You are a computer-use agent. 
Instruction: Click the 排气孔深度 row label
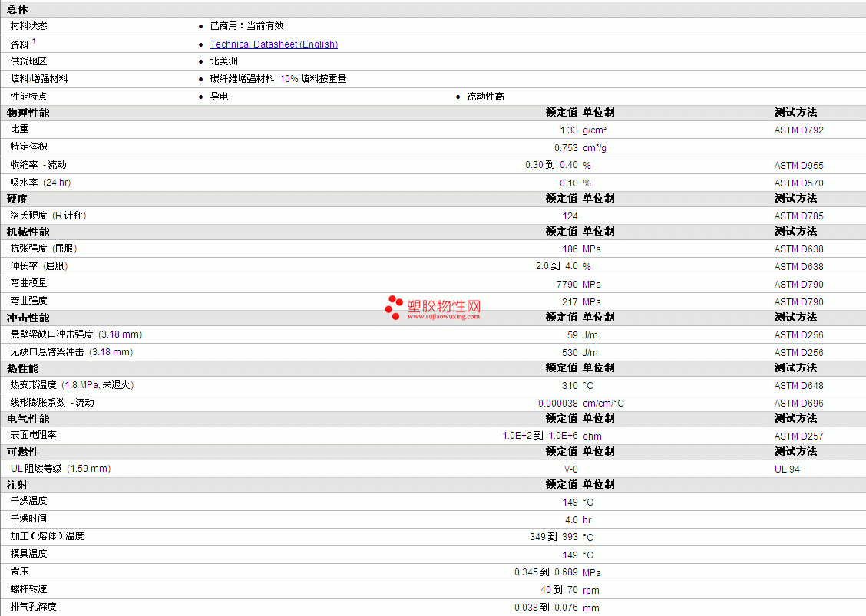pyautogui.click(x=33, y=607)
